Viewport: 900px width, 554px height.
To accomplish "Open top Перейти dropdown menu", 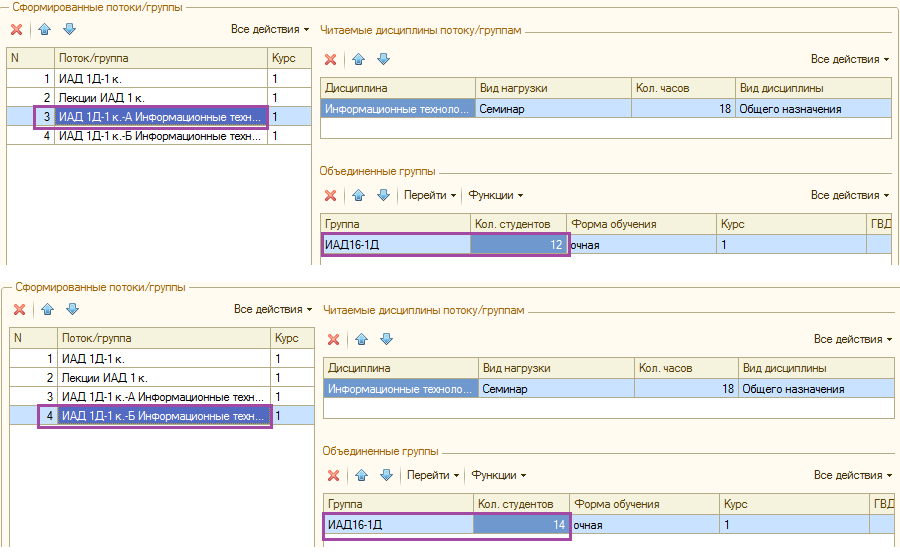I will pos(430,195).
